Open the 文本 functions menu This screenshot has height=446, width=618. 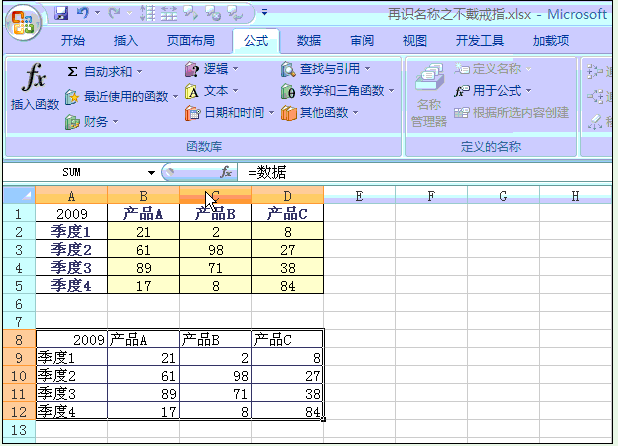tap(212, 91)
